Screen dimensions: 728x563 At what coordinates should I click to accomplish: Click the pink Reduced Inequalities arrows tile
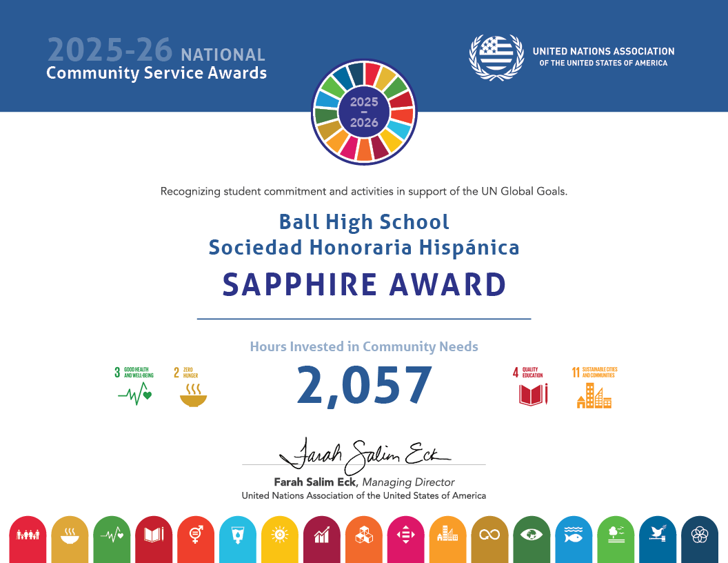point(406,540)
